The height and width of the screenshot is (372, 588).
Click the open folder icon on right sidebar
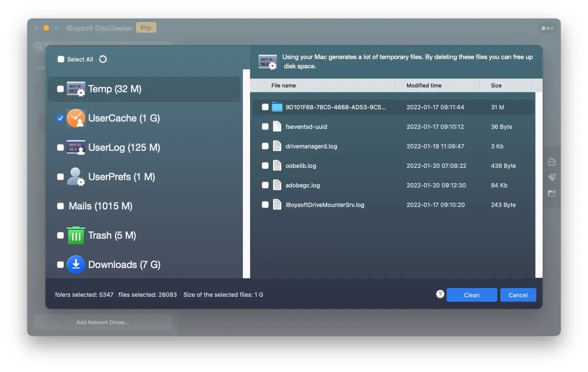click(551, 193)
